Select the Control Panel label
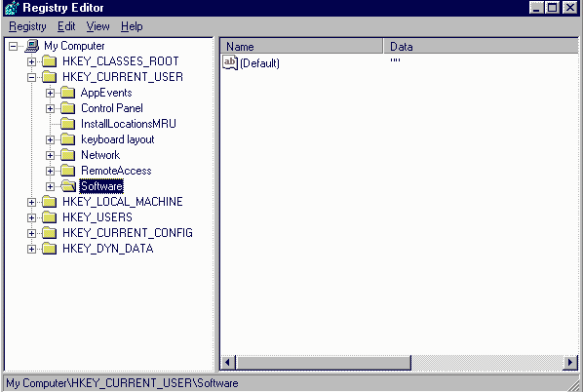The image size is (583, 392). [x=112, y=108]
